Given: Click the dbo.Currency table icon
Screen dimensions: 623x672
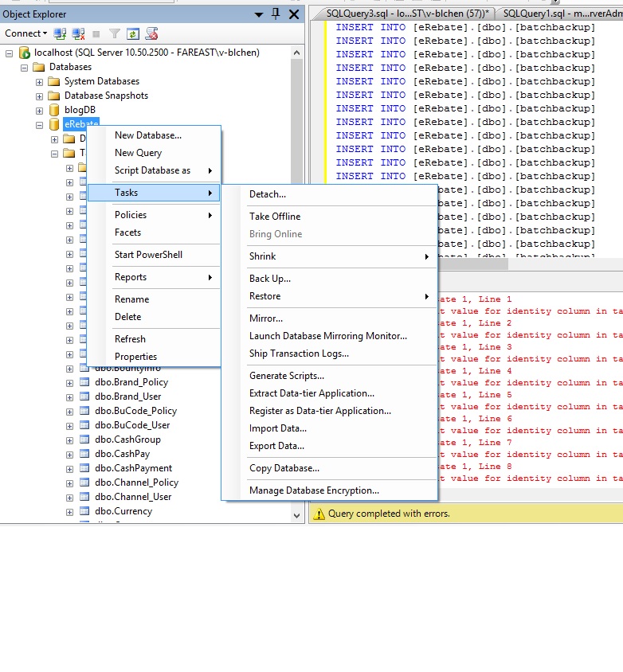Looking at the screenshot, I should pyautogui.click(x=84, y=511).
